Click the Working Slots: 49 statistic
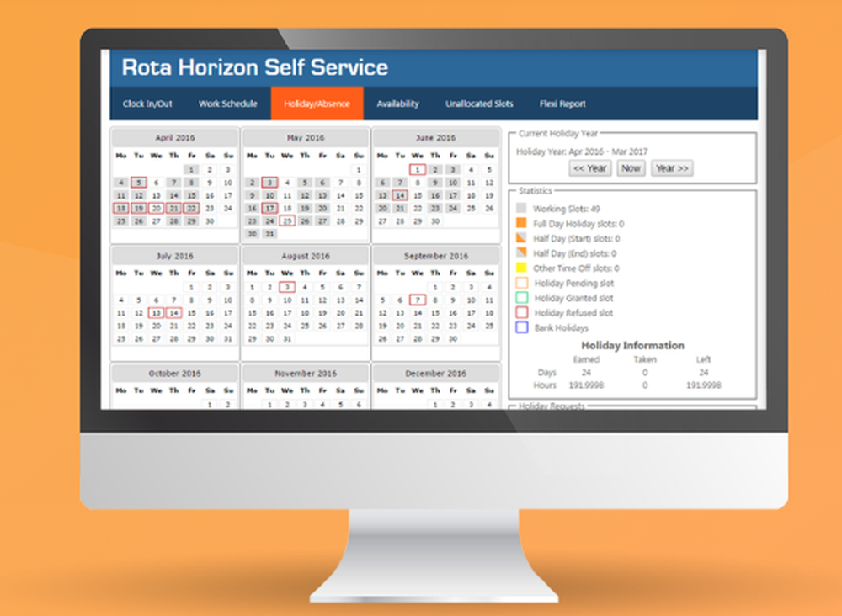842x616 pixels. click(x=566, y=209)
